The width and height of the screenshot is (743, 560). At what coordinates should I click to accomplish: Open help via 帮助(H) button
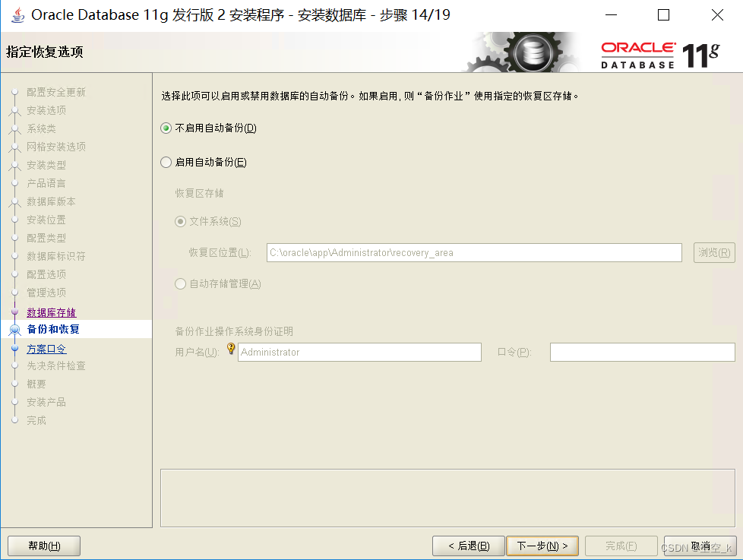43,546
